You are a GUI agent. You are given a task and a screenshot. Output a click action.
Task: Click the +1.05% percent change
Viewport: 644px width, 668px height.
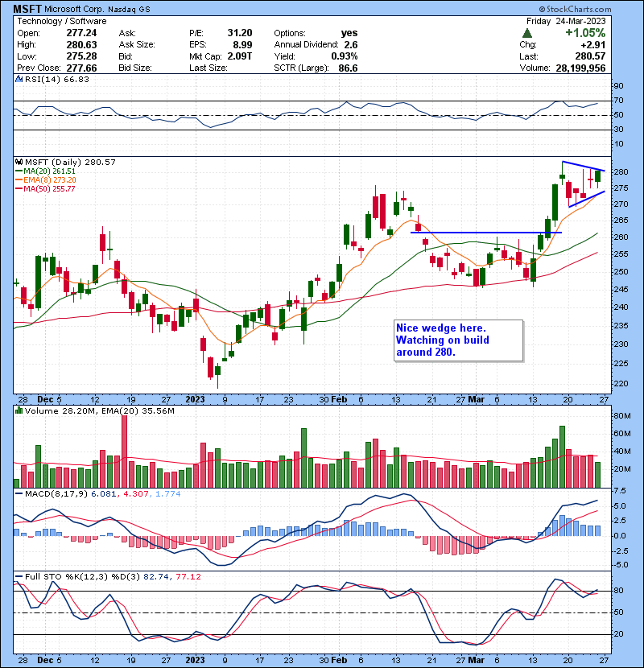585,33
